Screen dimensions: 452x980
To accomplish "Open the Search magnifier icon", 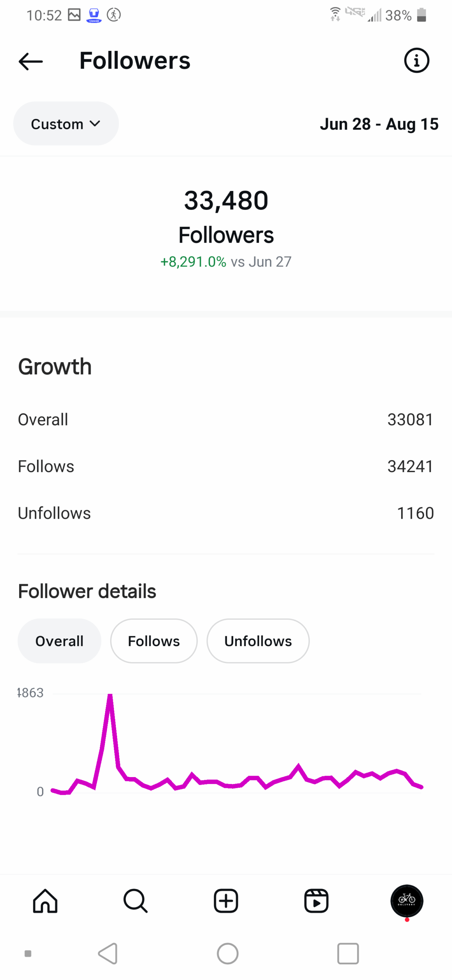I will [135, 901].
